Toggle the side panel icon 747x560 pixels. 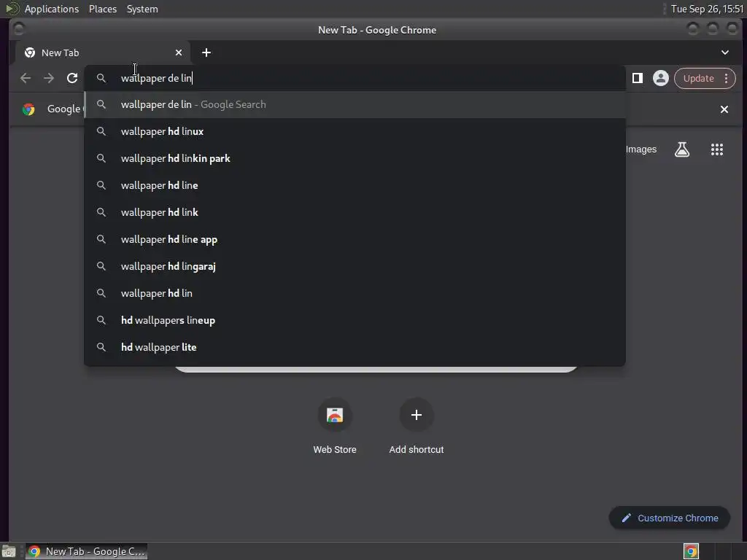coord(638,78)
